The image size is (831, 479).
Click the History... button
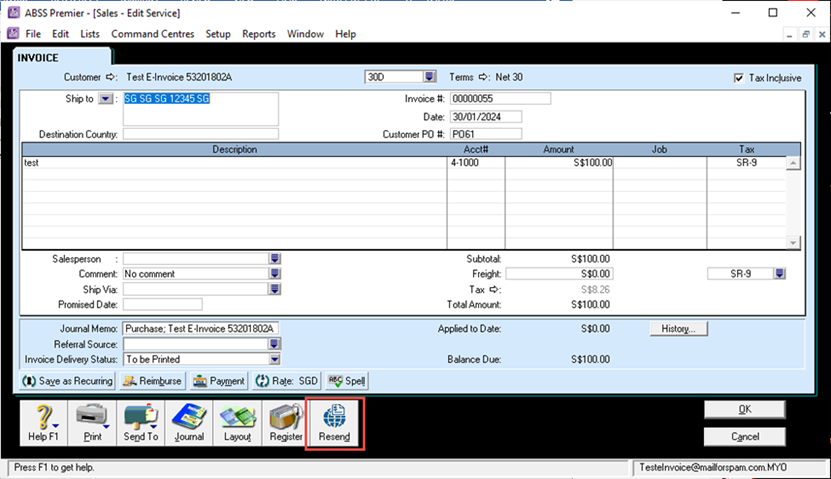click(679, 328)
